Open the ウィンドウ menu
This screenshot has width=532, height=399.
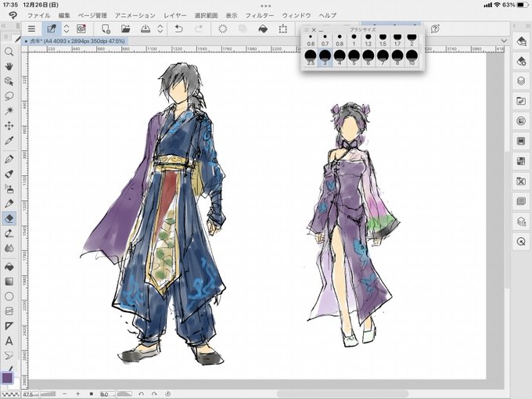297,16
